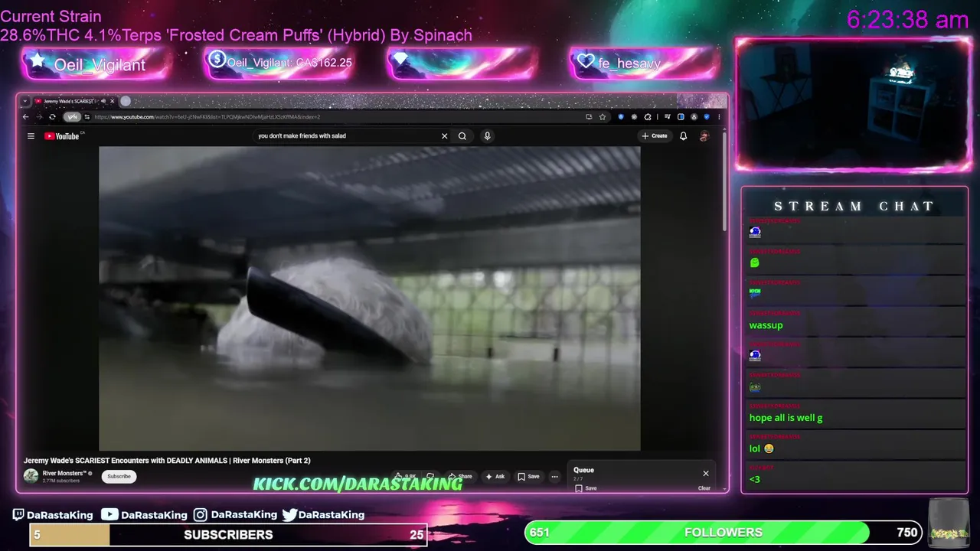
Task: Click the 'wassup' chat message
Action: point(766,325)
